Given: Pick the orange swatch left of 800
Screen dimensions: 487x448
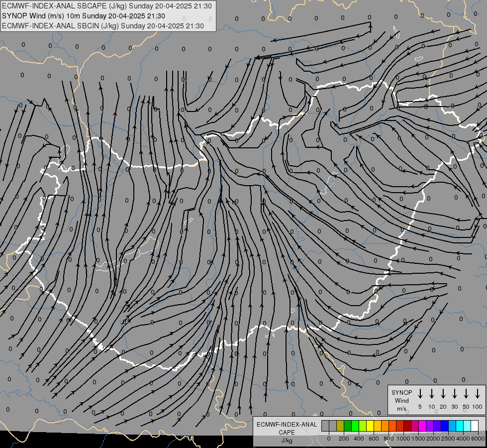Looking at the screenshot, I should click(385, 426).
